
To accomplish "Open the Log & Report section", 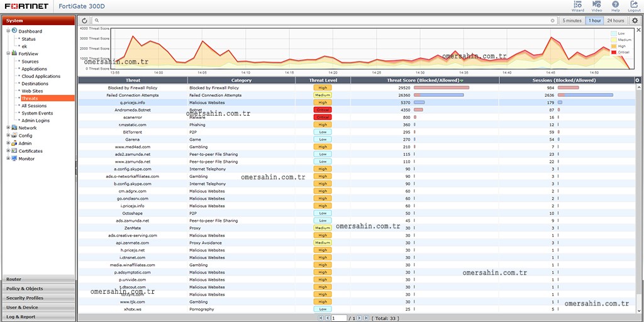I will pyautogui.click(x=38, y=317).
